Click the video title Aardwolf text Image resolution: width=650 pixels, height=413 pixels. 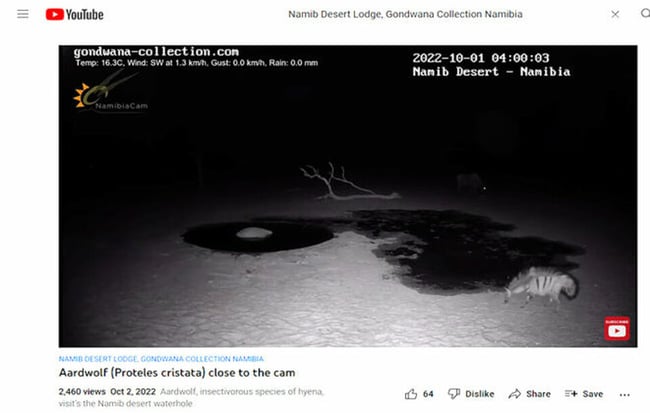(x=177, y=372)
